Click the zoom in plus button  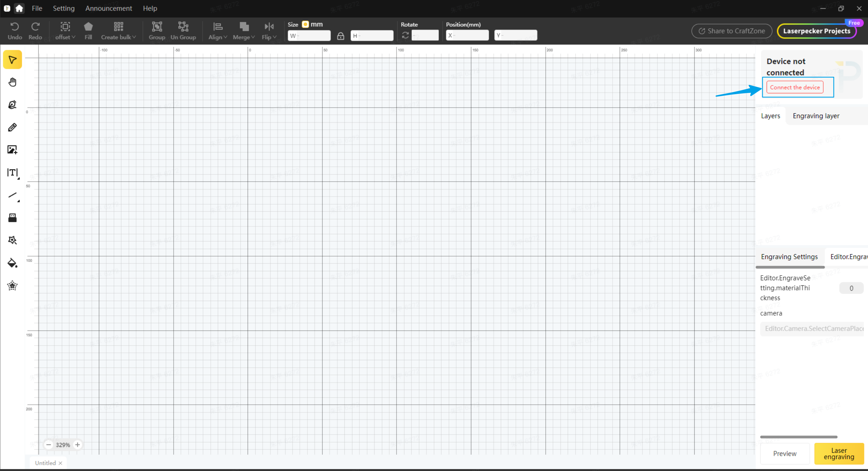point(78,445)
